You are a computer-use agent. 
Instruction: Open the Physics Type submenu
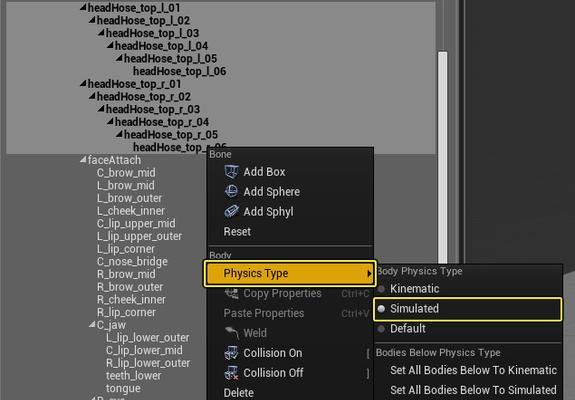click(x=290, y=273)
